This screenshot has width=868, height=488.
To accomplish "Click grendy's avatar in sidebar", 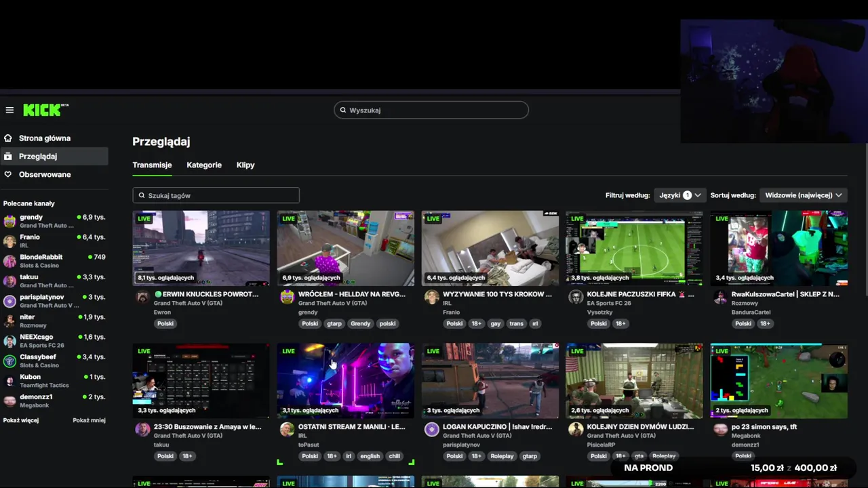I will coord(9,222).
